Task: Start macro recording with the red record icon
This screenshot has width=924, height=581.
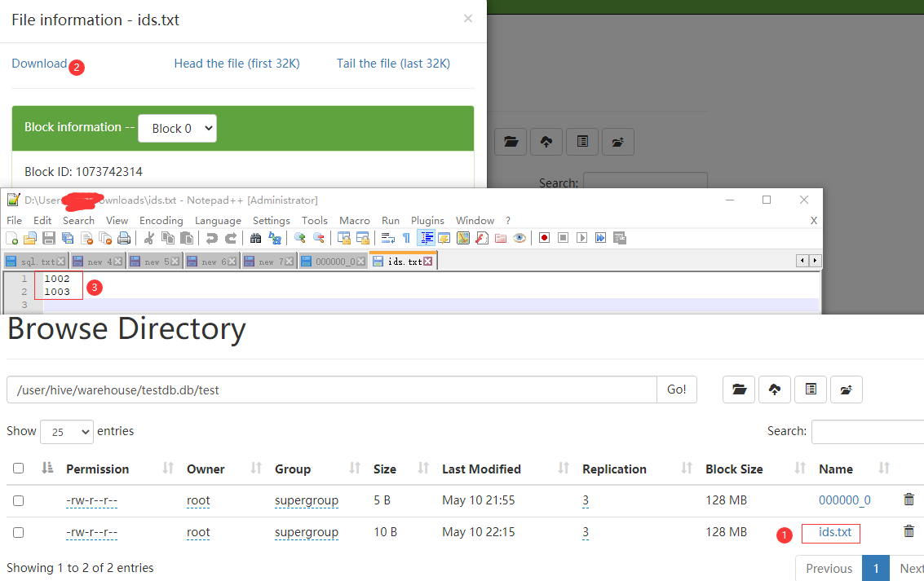Action: click(x=543, y=238)
